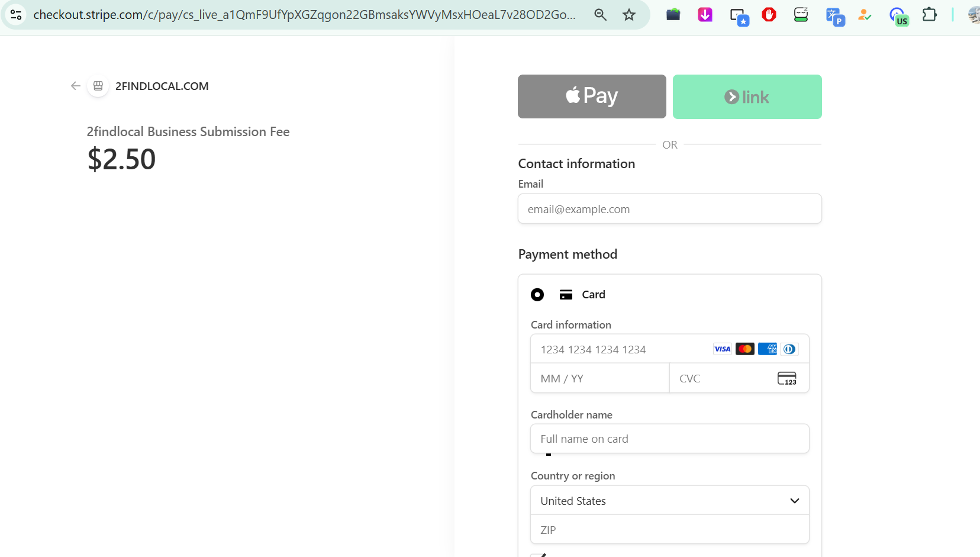Click the card number field

(x=670, y=349)
